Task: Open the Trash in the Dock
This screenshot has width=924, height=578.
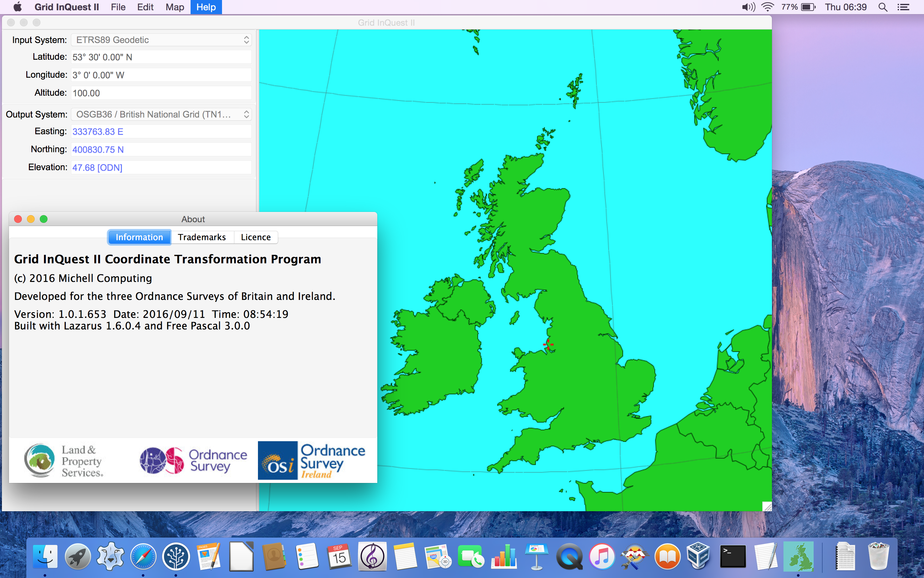Action: pyautogui.click(x=878, y=556)
